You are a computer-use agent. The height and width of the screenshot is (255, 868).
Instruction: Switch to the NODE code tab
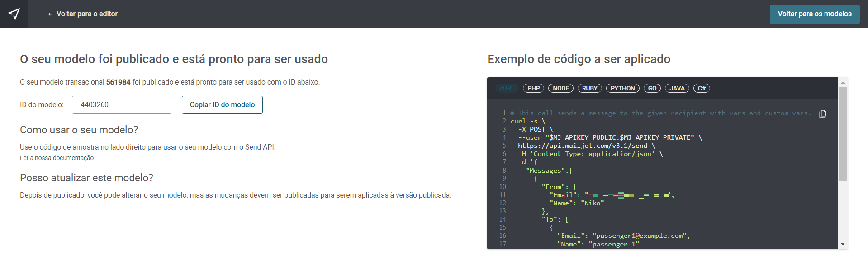(561, 88)
